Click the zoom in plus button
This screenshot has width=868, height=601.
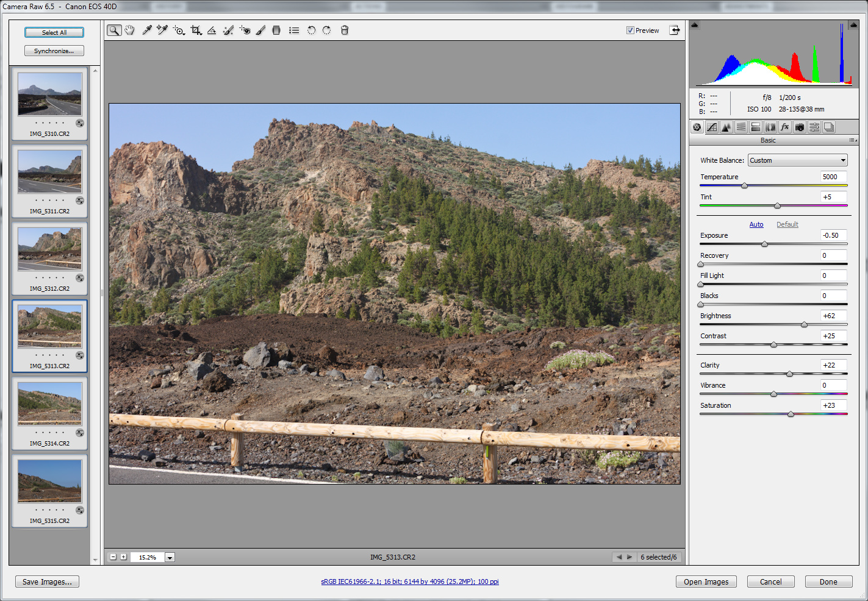point(123,557)
